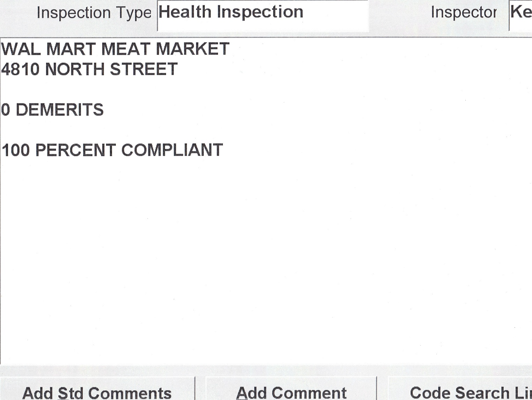Click the word Inspection inside the type field
Viewport: 532px width, 400px height.
click(x=260, y=12)
